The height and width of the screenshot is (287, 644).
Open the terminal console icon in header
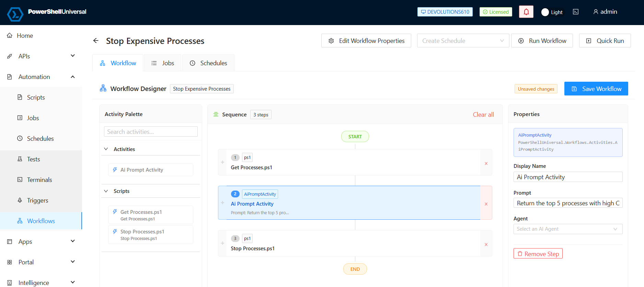576,12
